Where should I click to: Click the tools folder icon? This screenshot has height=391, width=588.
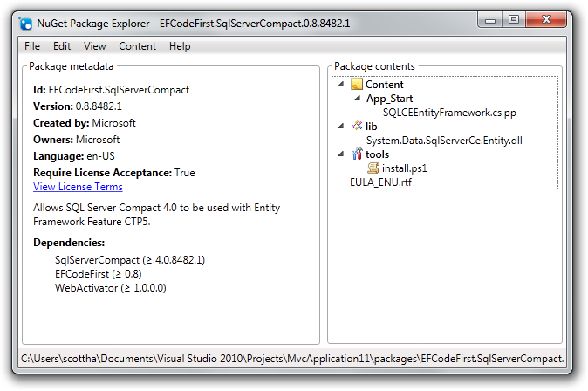click(357, 154)
